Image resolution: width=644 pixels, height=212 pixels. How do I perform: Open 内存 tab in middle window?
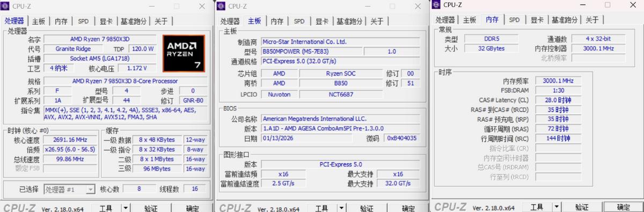coord(277,21)
